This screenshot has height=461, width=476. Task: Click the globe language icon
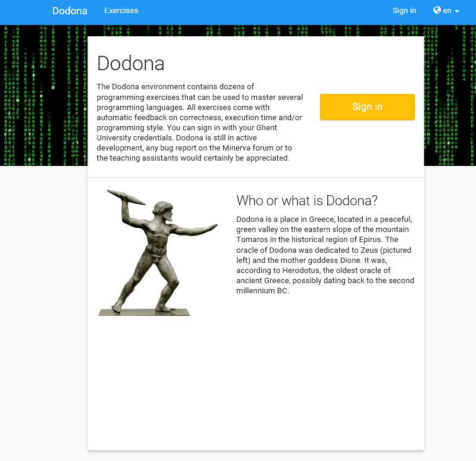pos(437,10)
